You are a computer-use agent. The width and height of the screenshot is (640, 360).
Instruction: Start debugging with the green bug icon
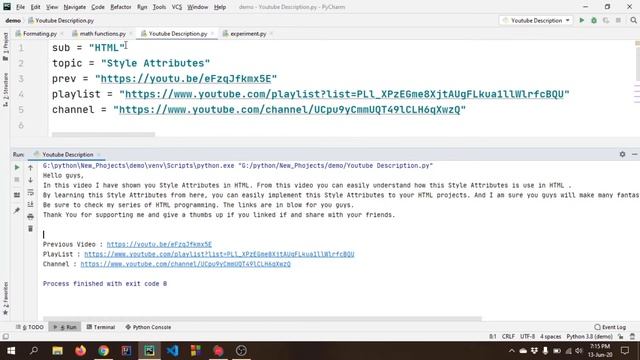(x=594, y=20)
